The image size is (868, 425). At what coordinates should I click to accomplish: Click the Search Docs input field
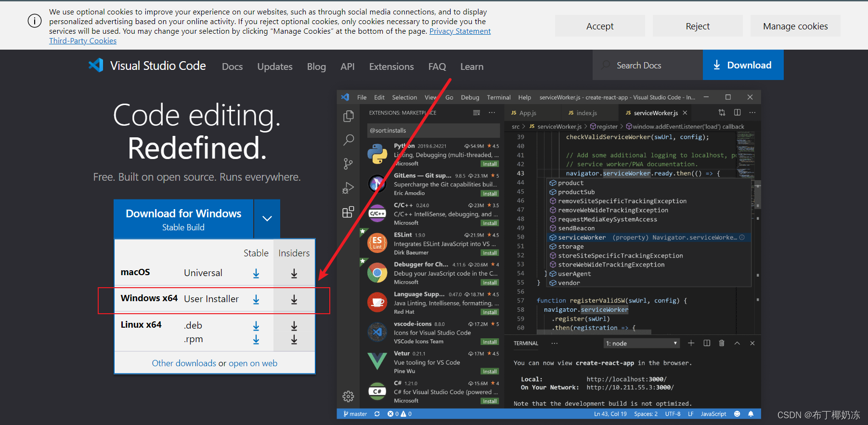(648, 65)
